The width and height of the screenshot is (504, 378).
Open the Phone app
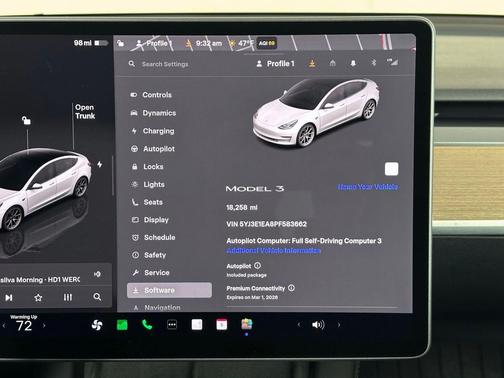click(x=147, y=324)
